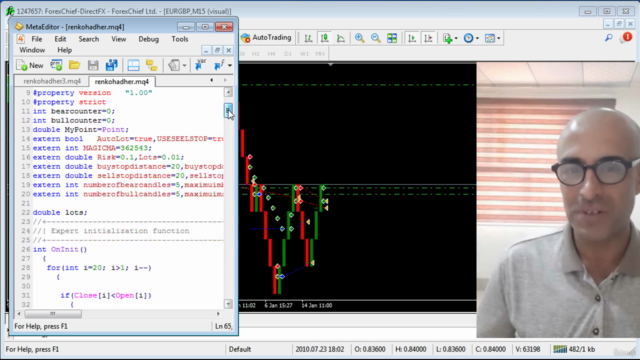640x360 pixels.
Task: Click the tab scroll left arrow
Action: pos(211,80)
